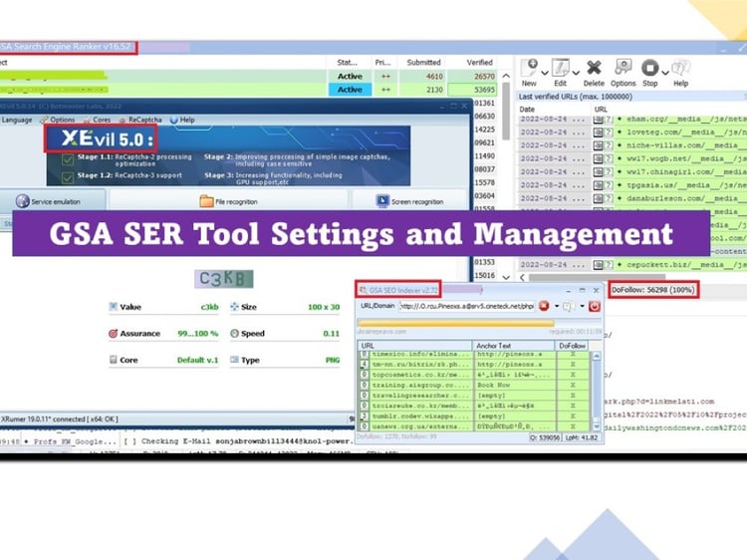
Task: Click the DoFollow column header
Action: [x=572, y=346]
